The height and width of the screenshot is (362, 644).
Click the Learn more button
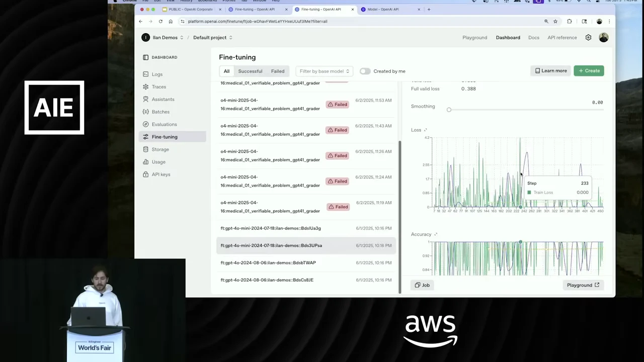coord(551,71)
